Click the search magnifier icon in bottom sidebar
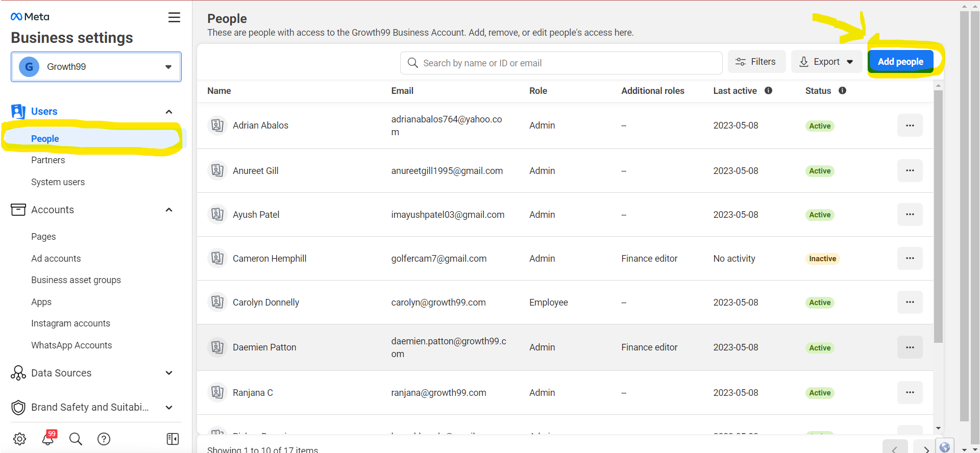Viewport: 980px width, 453px height. (76, 439)
